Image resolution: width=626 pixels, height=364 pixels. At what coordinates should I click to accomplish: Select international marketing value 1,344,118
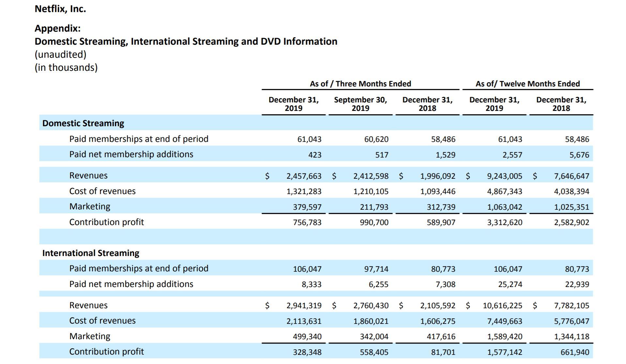click(572, 337)
